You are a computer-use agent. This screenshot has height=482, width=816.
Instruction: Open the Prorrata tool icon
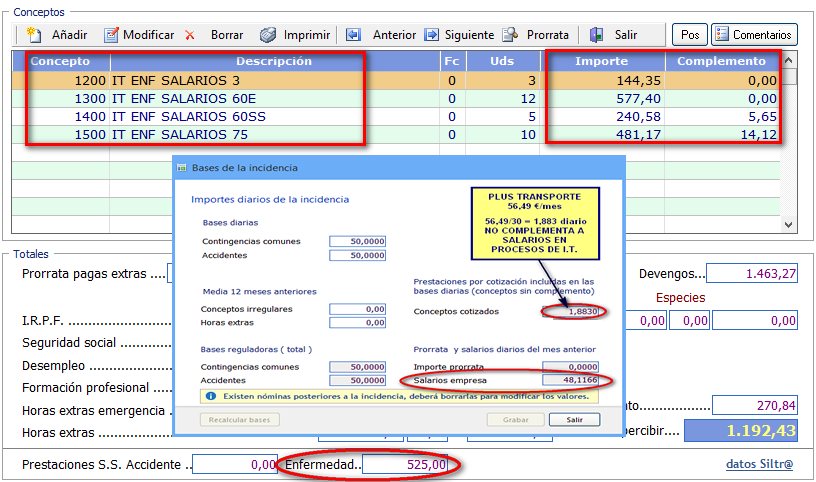click(510, 34)
